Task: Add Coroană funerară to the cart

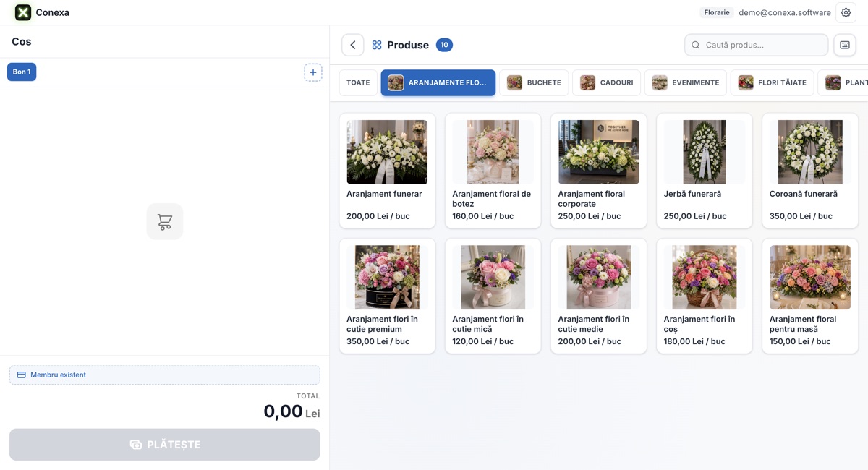Action: tap(809, 171)
